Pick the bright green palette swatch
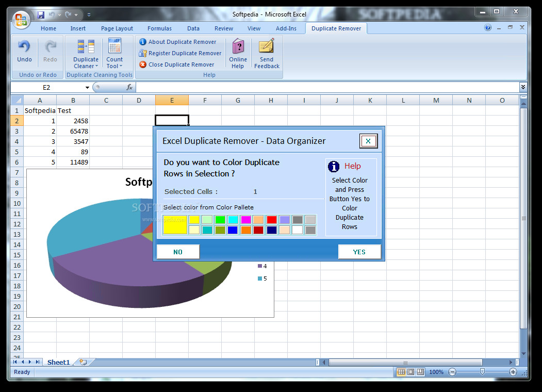Image resolution: width=542 pixels, height=392 pixels. tap(220, 220)
